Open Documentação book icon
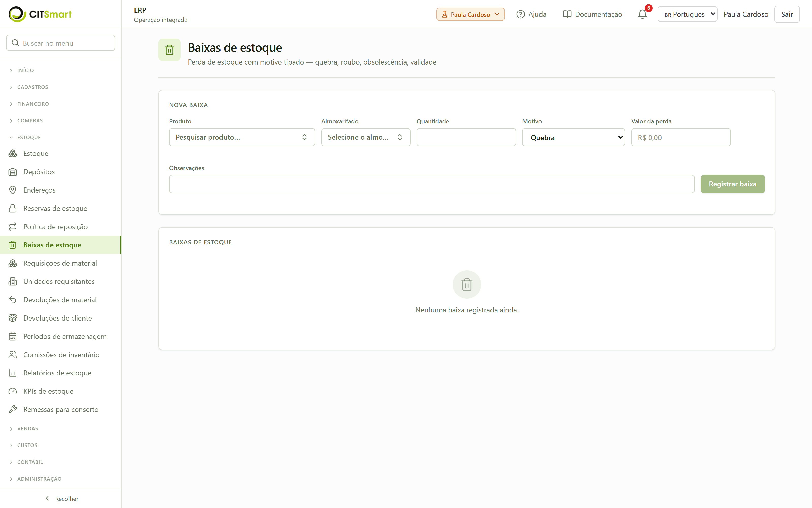812x508 pixels. tap(567, 14)
